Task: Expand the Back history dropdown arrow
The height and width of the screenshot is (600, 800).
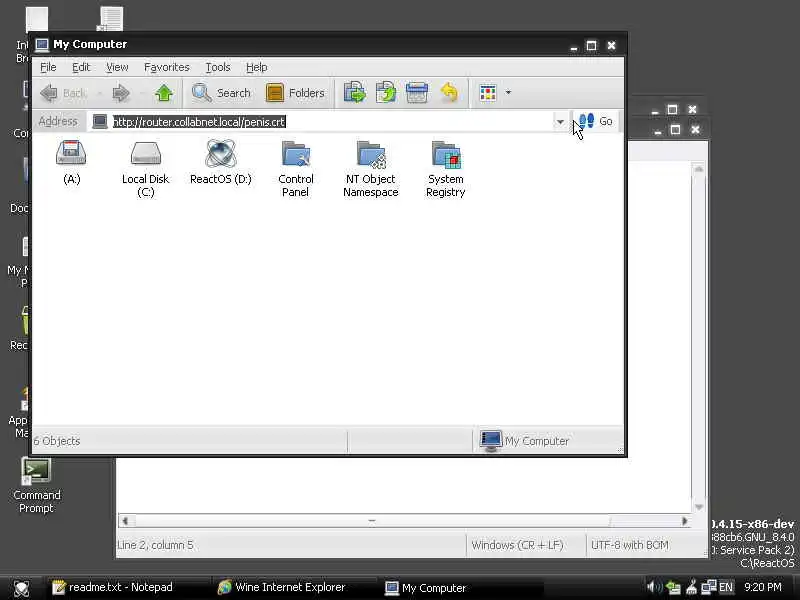Action: [x=99, y=93]
